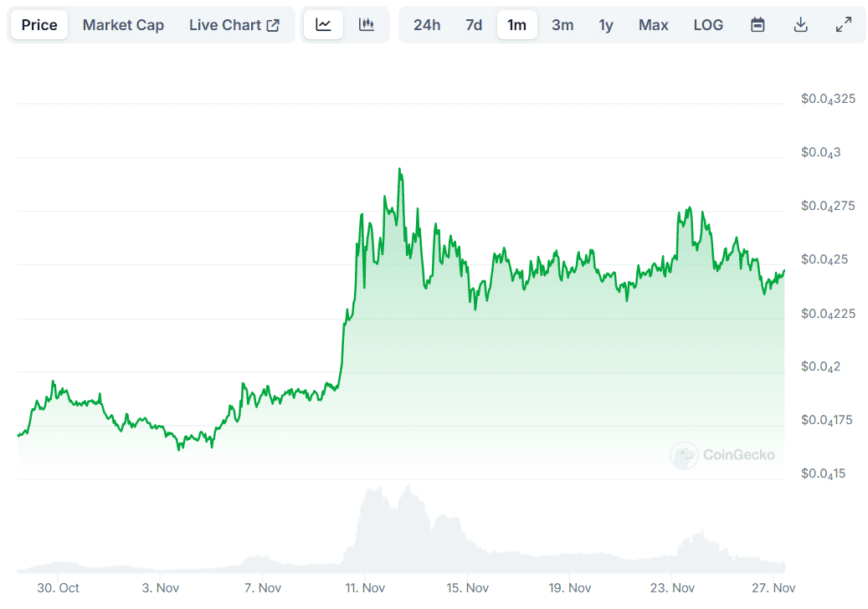Choose the 1m time range
The height and width of the screenshot is (609, 868).
517,25
